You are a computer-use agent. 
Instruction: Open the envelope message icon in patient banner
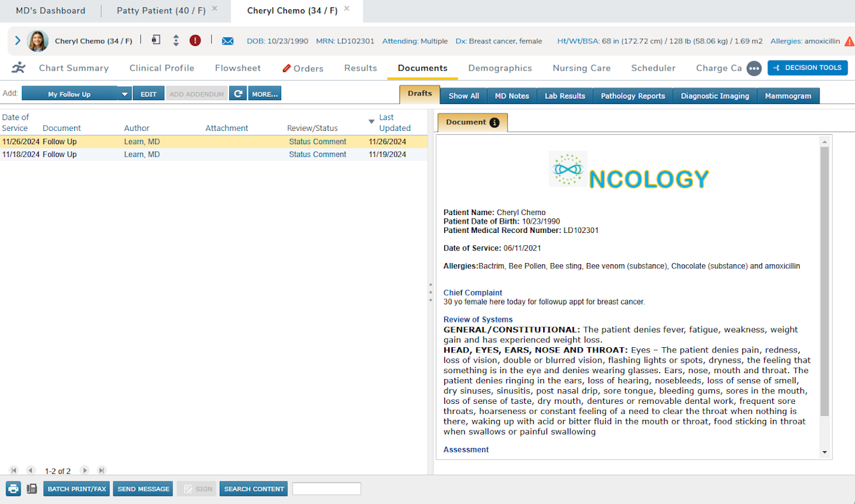click(x=228, y=41)
